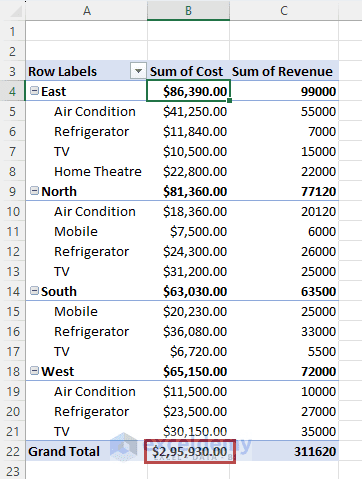
Task: Click the $6,720.00 cell
Action: point(188,351)
